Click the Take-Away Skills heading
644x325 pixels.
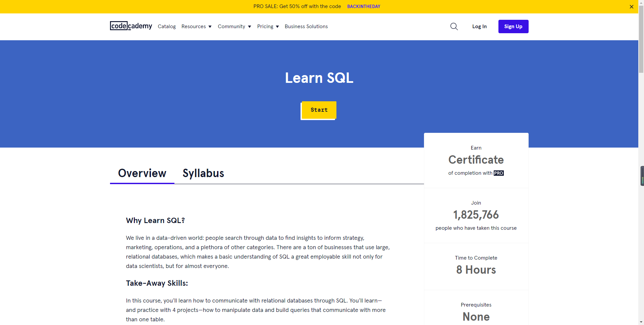click(157, 283)
